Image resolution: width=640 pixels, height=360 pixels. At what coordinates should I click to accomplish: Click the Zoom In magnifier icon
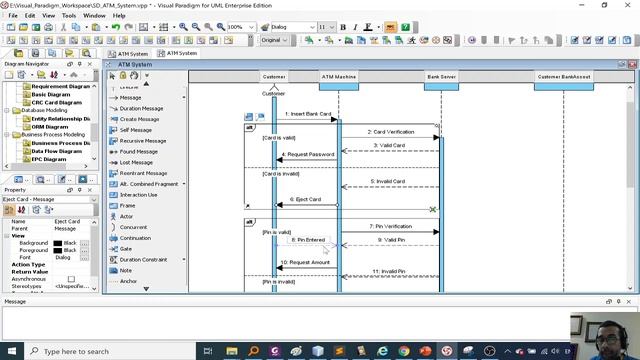183,27
